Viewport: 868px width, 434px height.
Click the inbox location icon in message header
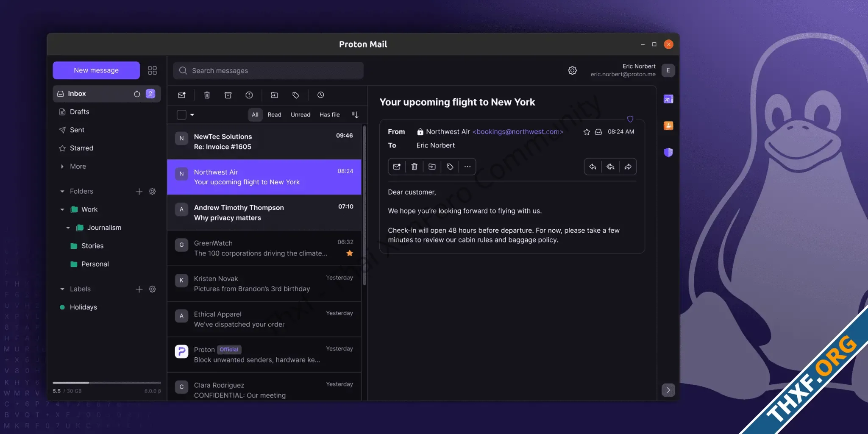point(598,132)
